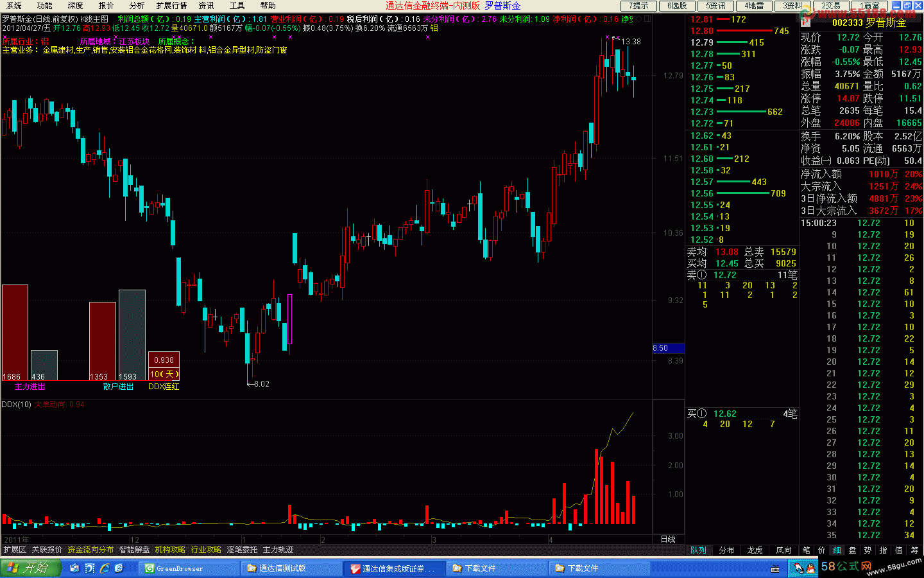Viewport: 924px width, 578px height.
Task: Open 通达信测试版 taskbar window
Action: click(293, 568)
